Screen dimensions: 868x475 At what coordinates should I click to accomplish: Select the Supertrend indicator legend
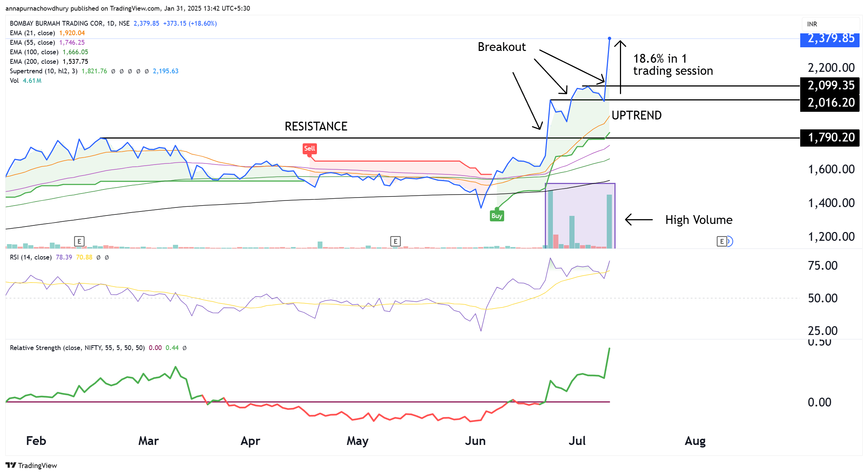click(43, 71)
